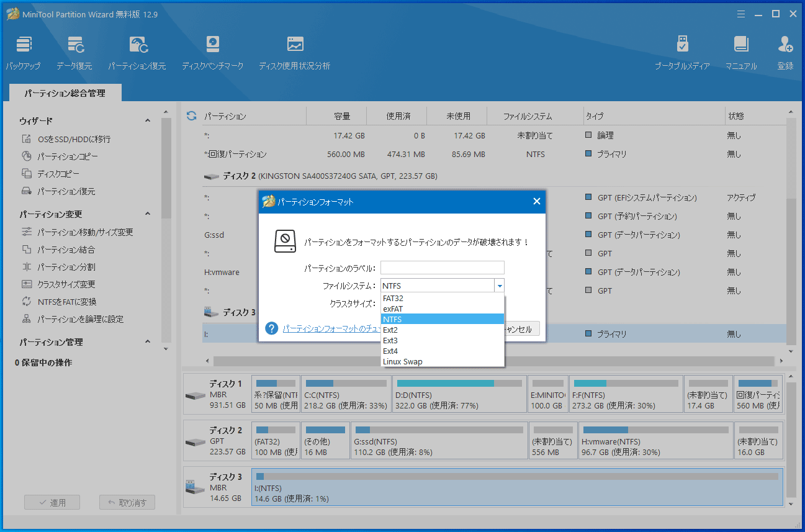Select I:(NTFS) block on ディスク 3
805x532 pixels.
click(x=517, y=487)
